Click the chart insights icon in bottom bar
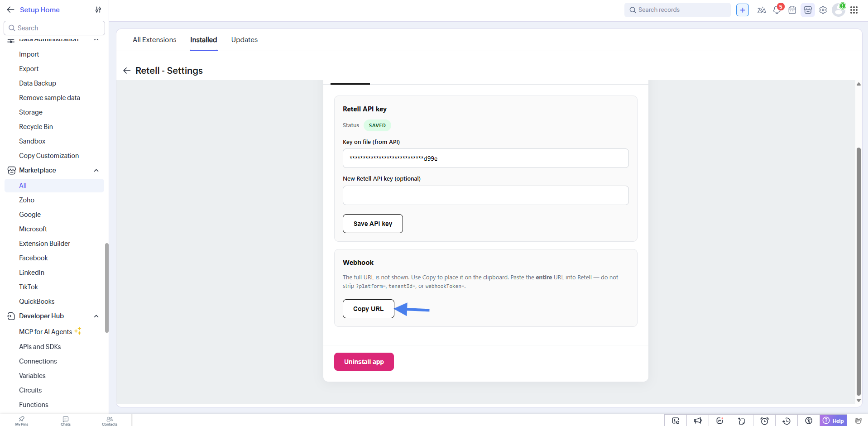Screen dimensions: 868x426 point(720,421)
